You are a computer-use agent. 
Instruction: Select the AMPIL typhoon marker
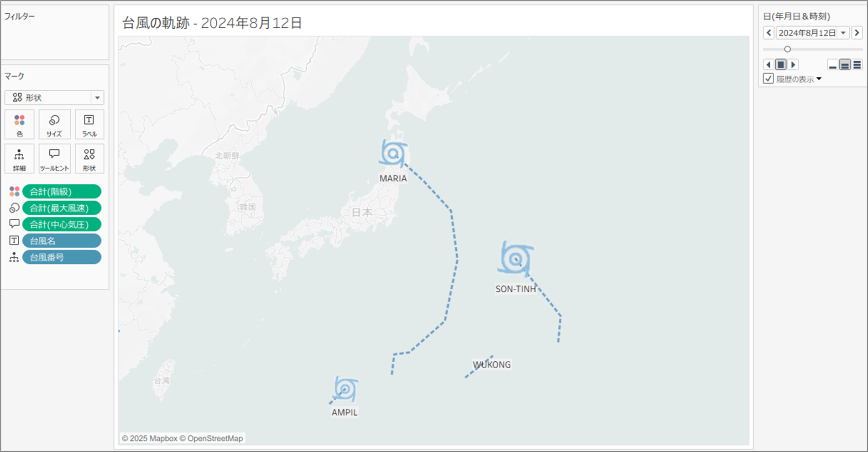click(345, 389)
